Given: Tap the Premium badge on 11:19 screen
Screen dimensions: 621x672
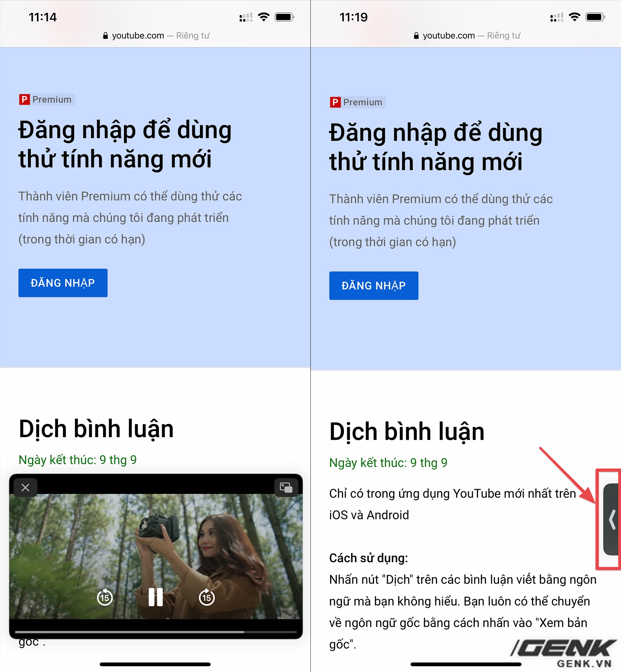Looking at the screenshot, I should (358, 102).
